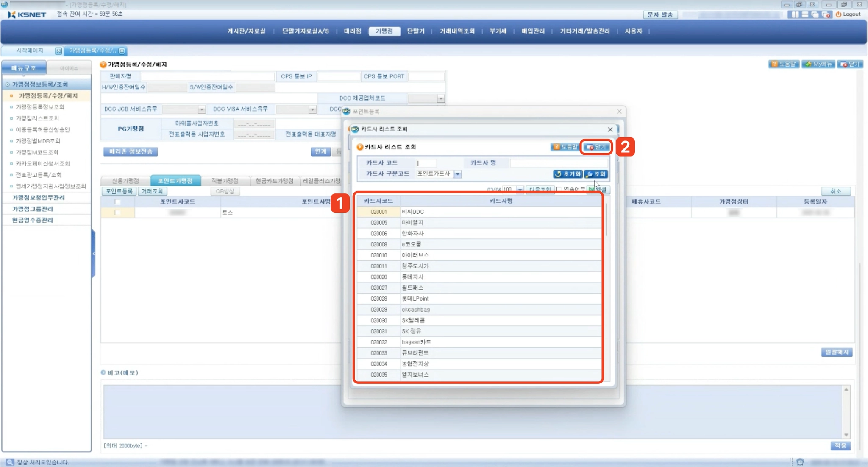The height and width of the screenshot is (467, 868).
Task: Select the okcashbag row in card list
Action: click(x=415, y=310)
